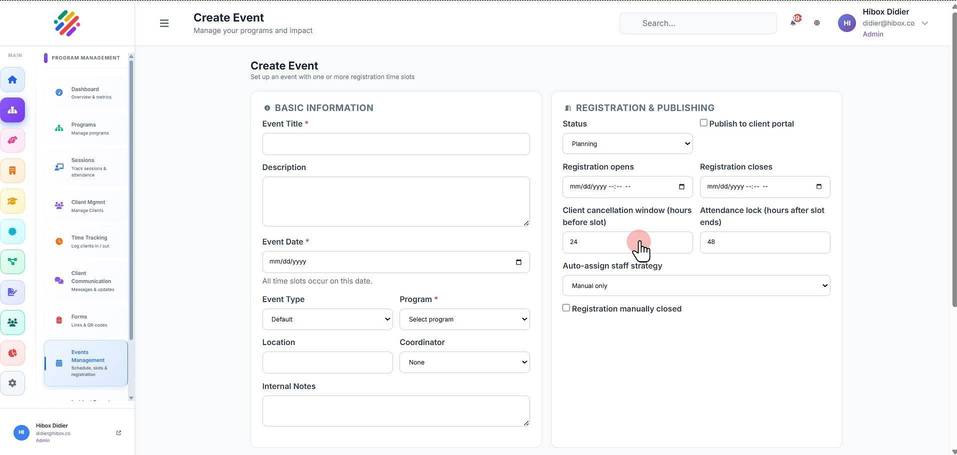Open calendar picker in Registration closes field
Image resolution: width=957 pixels, height=455 pixels.
click(x=819, y=187)
